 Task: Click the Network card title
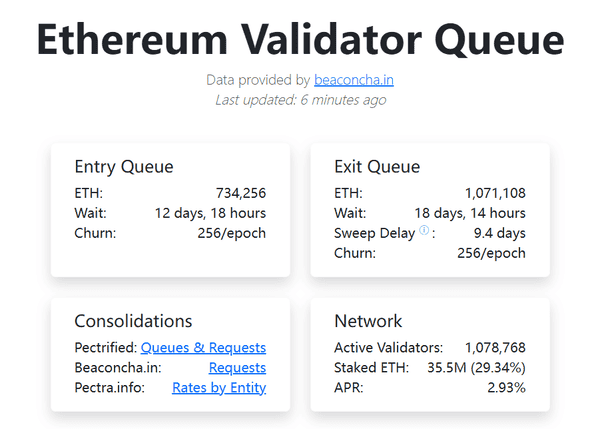pos(368,321)
